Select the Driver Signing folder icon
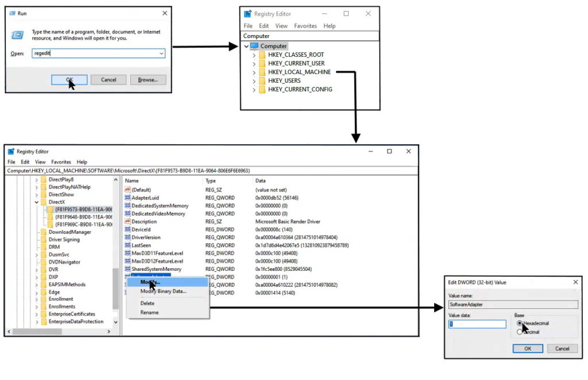Screen dimensions: 588x380 pos(44,240)
